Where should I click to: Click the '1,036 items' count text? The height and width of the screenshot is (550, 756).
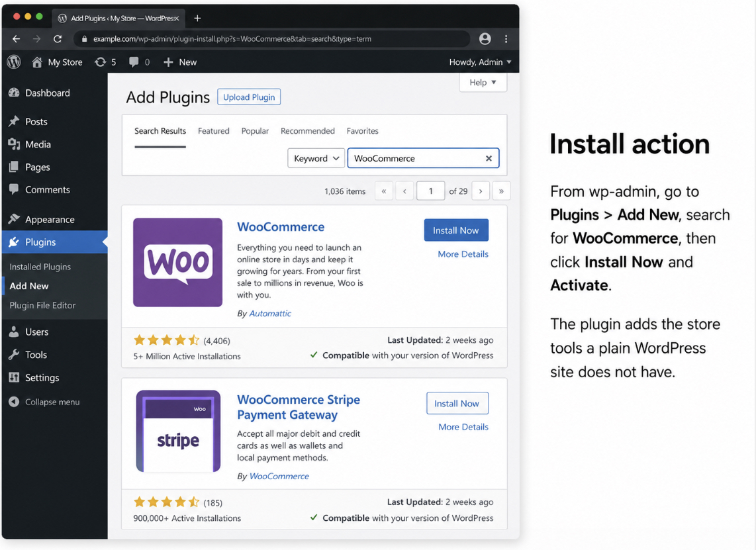click(345, 191)
